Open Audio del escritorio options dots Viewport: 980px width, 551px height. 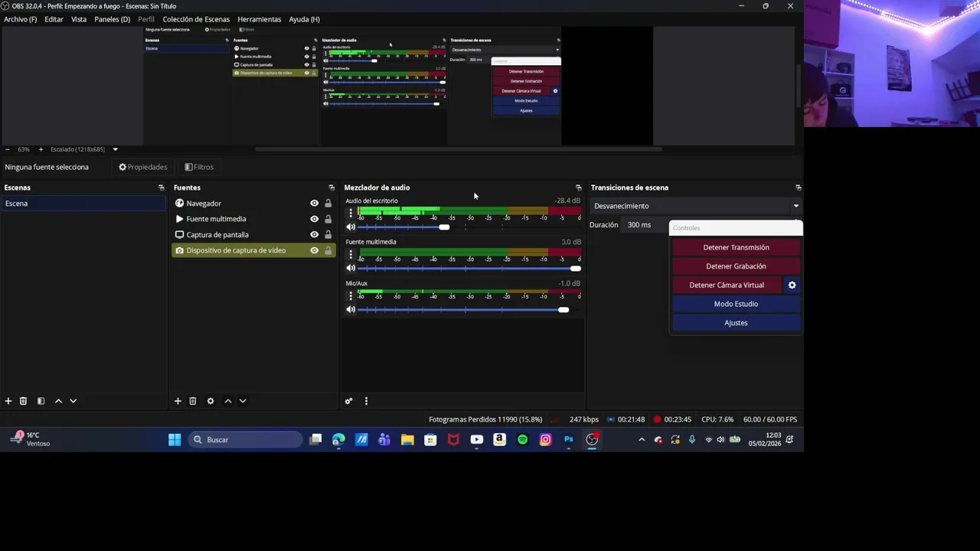[x=351, y=213]
